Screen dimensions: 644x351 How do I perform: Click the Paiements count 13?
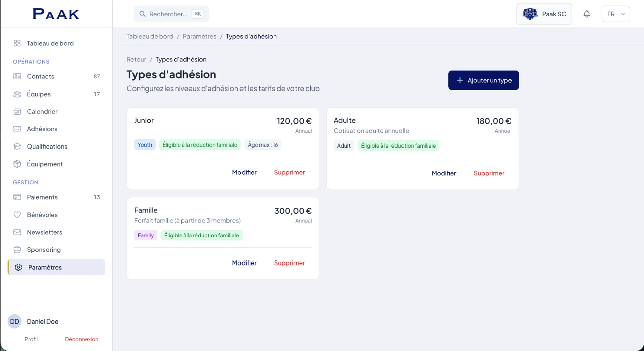[x=97, y=197]
